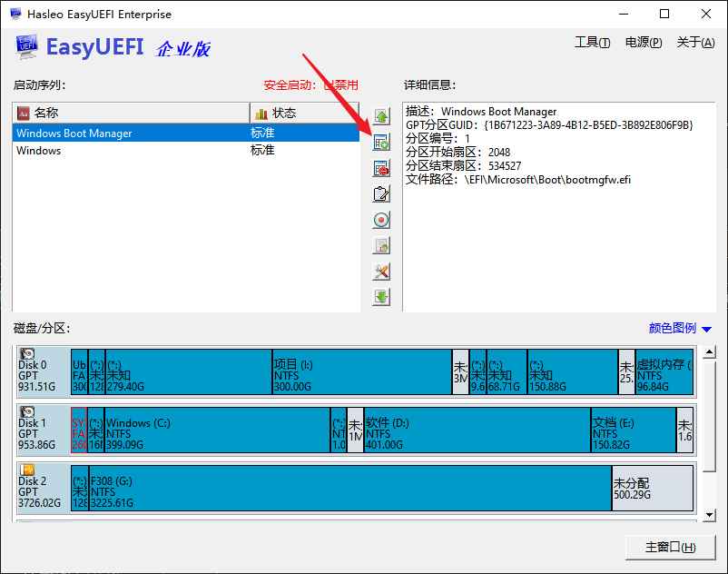Click the 分区结束扇区: 534527 line
Image resolution: width=728 pixels, height=574 pixels.
pyautogui.click(x=463, y=166)
